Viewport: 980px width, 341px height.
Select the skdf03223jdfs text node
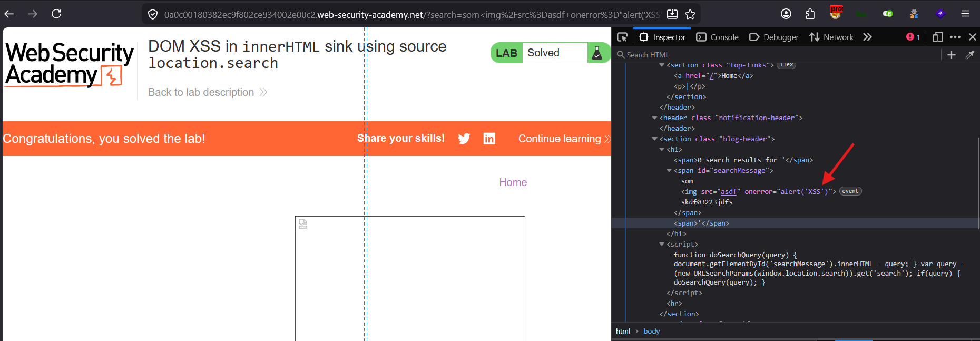coord(707,202)
